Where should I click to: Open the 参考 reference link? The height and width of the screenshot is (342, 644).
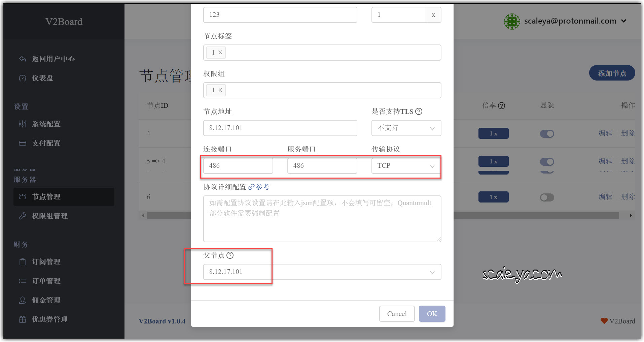point(259,187)
